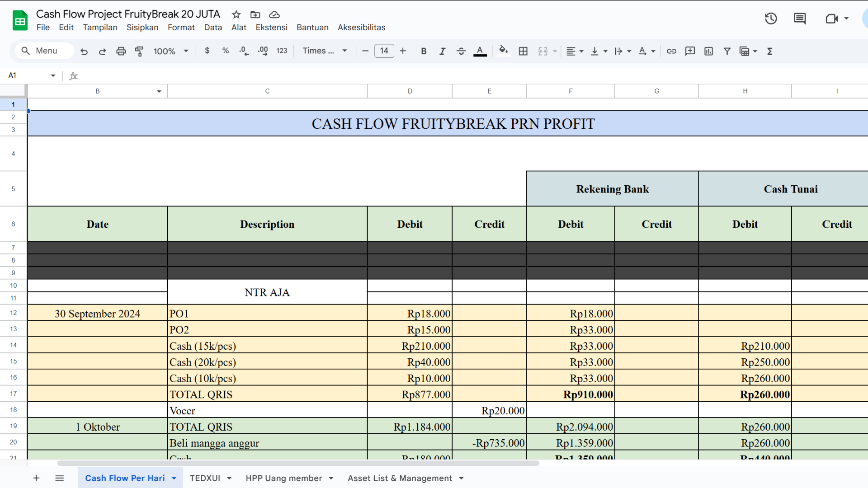868x488 pixels.
Task: Switch to HPP Uang member sheet
Action: click(x=284, y=478)
